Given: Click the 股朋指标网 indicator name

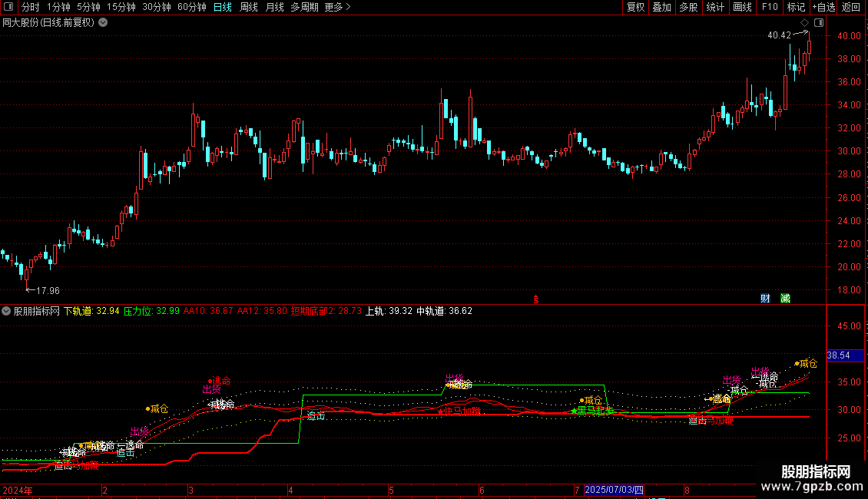Looking at the screenshot, I should pos(37,311).
